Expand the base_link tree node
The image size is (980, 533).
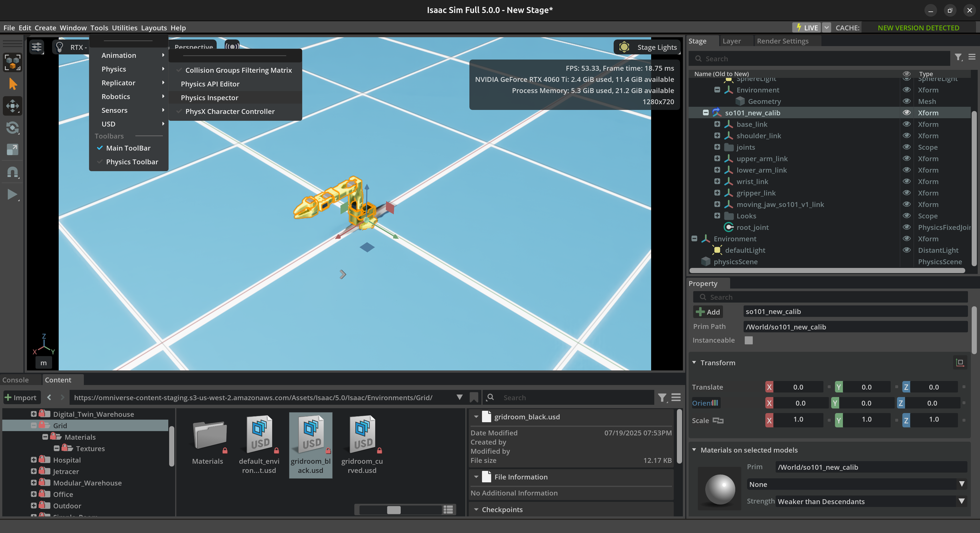tap(717, 124)
